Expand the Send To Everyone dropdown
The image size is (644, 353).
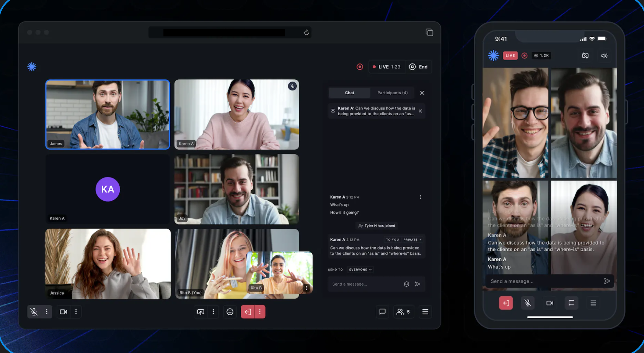click(360, 270)
